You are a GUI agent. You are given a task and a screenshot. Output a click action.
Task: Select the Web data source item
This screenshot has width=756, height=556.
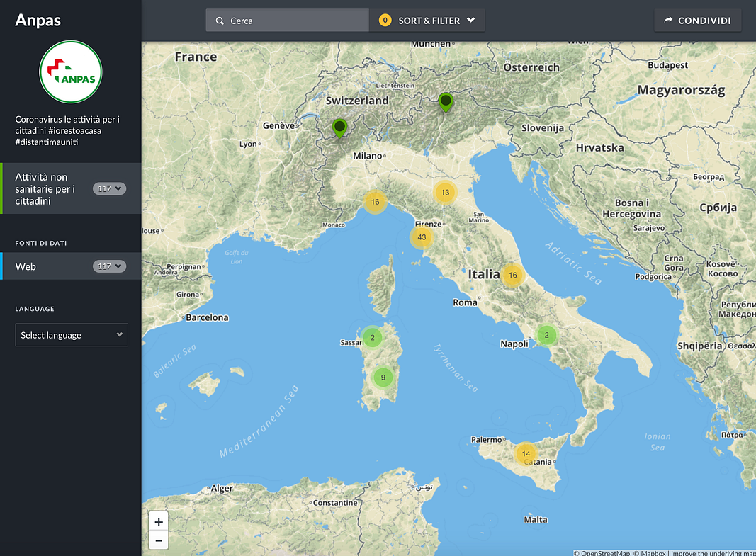tap(43, 266)
